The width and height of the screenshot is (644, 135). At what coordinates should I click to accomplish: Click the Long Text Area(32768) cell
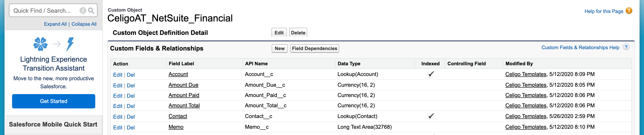364,127
